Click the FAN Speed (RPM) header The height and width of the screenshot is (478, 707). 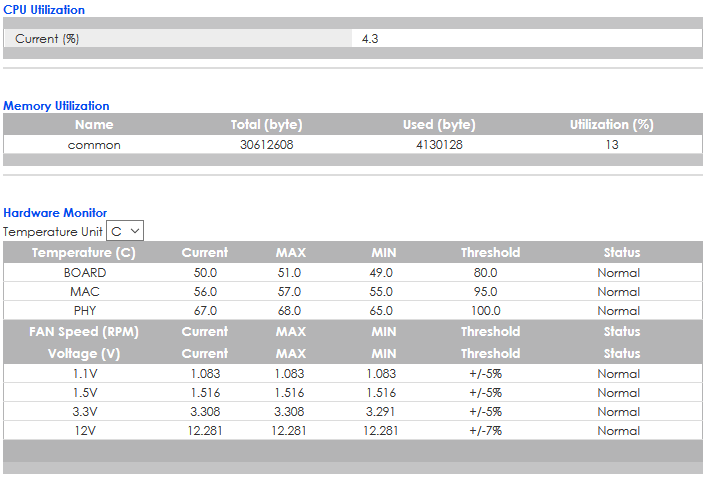click(x=84, y=331)
